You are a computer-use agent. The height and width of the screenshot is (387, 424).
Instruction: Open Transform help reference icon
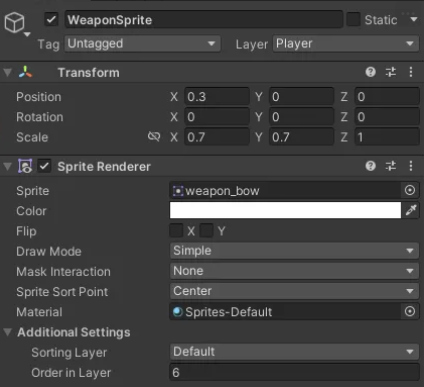(370, 72)
